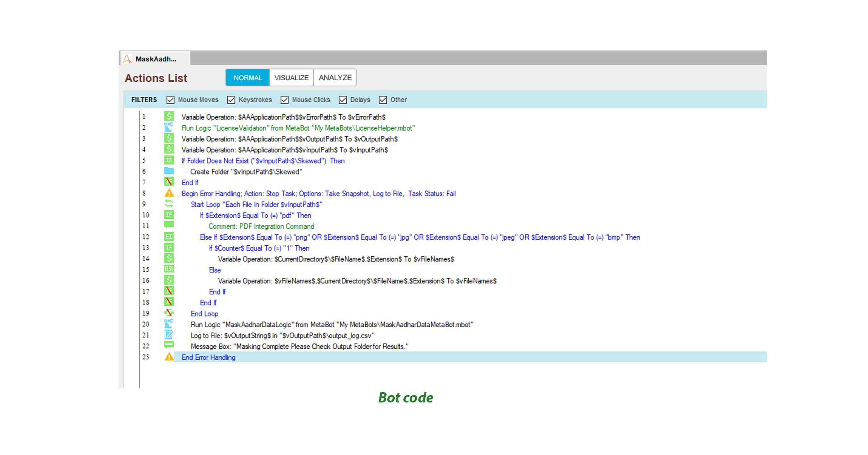Select Else If $Extension$ "png" condition line
This screenshot has height=455, width=868.
click(420, 237)
